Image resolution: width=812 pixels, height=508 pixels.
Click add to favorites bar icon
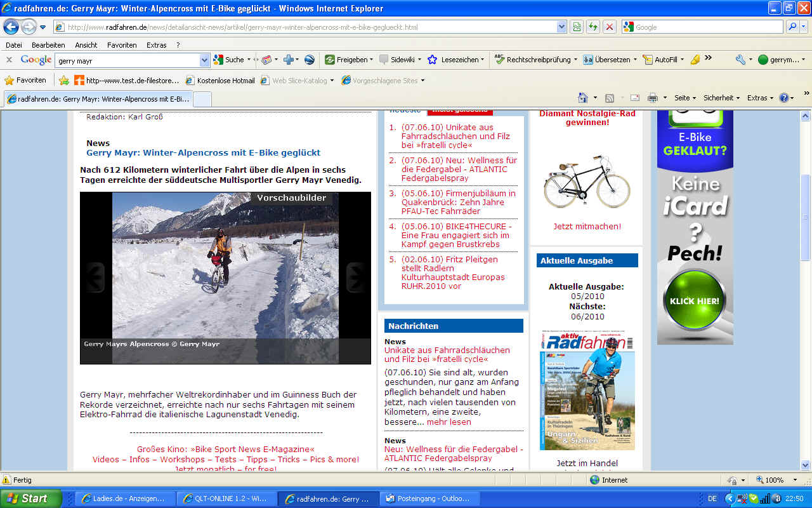(x=63, y=81)
